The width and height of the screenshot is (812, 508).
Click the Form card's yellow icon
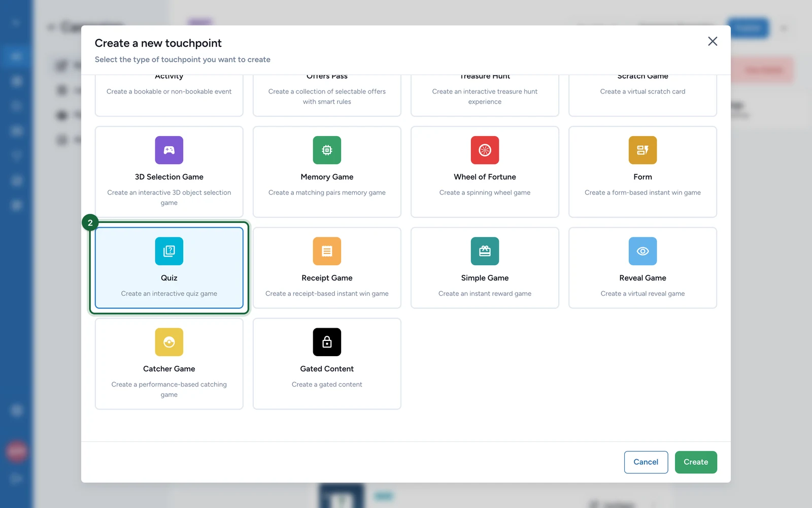coord(642,150)
